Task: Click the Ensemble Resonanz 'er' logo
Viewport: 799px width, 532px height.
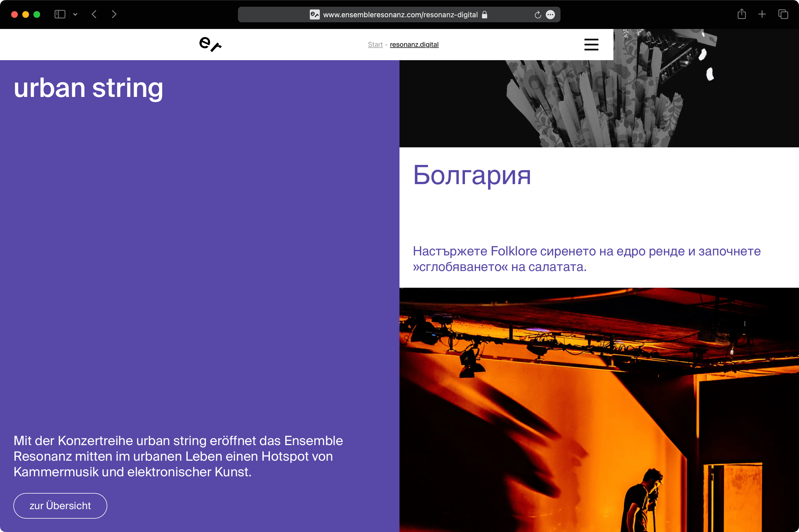Action: [x=210, y=45]
